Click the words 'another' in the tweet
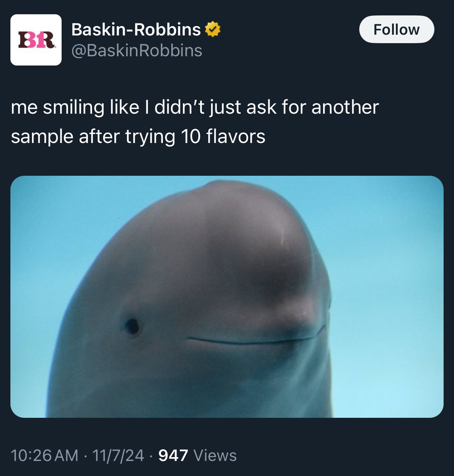The width and height of the screenshot is (454, 476). (345, 107)
